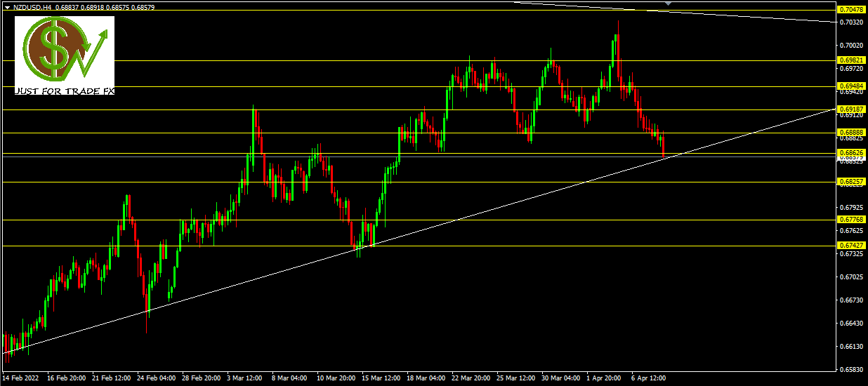Select the 0.67768 horizontal line price label
This screenshot has height=386, width=868.
click(x=852, y=219)
